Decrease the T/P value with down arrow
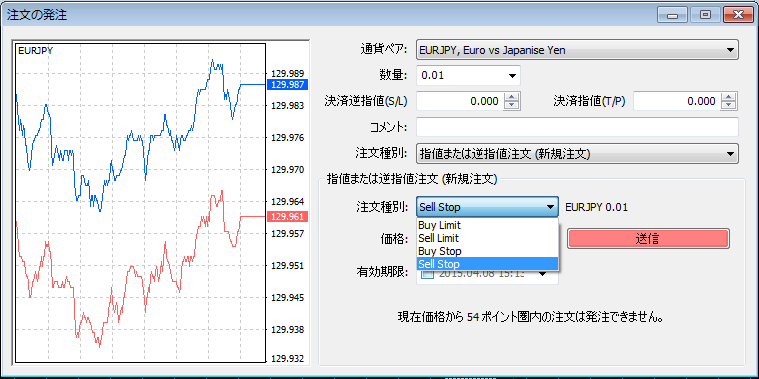This screenshot has width=759, height=379. click(729, 106)
